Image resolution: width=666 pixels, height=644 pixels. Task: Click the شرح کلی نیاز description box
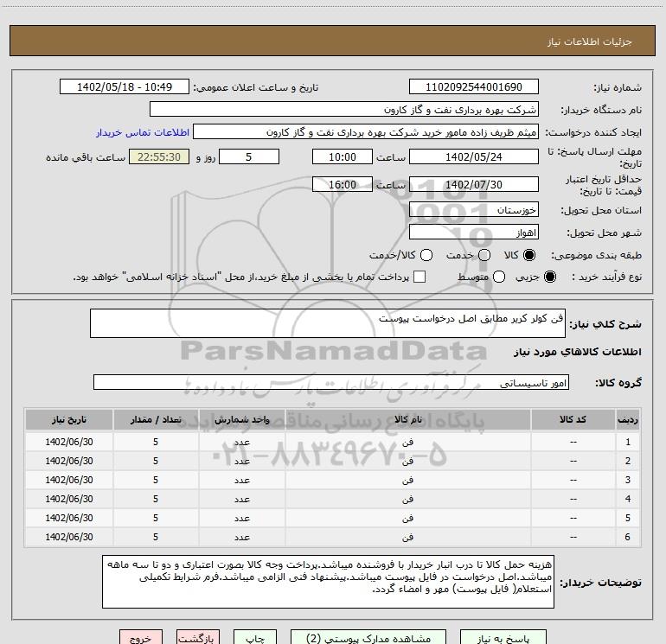point(328,323)
